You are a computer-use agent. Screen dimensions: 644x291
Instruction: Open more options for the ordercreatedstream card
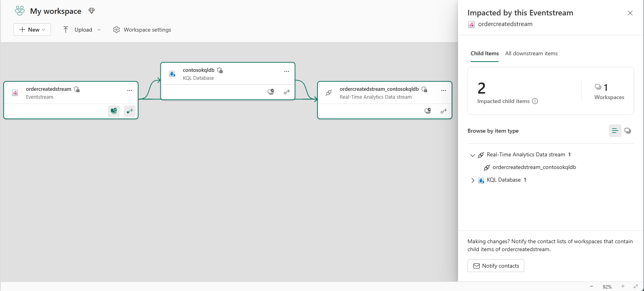point(130,90)
